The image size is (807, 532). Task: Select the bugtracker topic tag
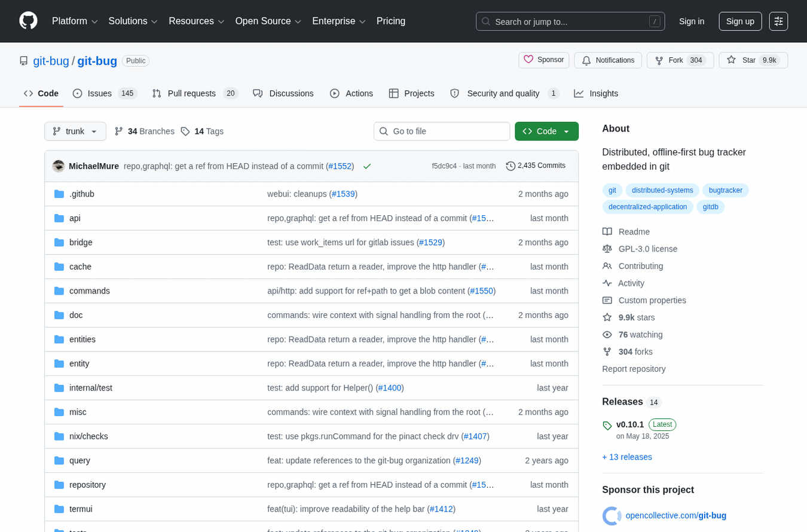point(726,190)
